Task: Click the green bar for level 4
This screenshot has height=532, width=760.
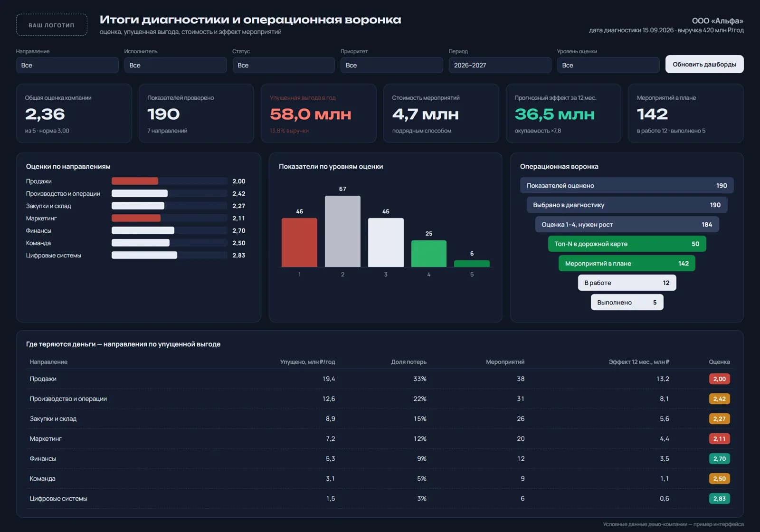Action: 429,254
